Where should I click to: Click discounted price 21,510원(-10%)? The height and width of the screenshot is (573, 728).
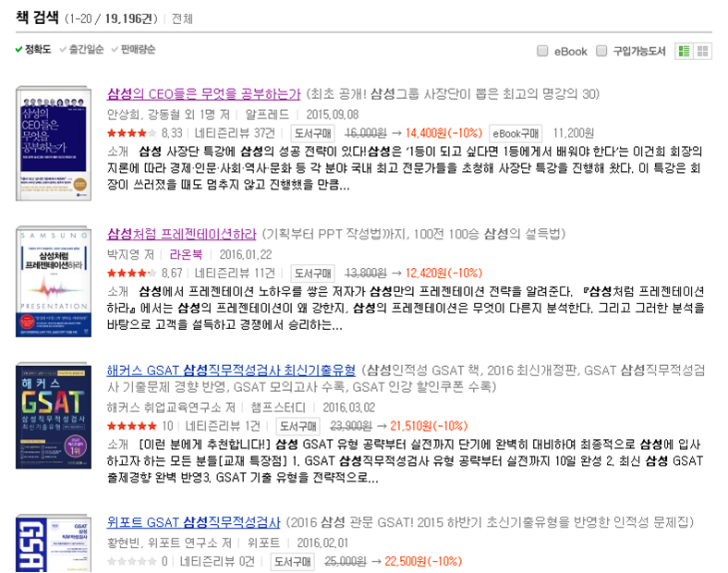(x=429, y=426)
